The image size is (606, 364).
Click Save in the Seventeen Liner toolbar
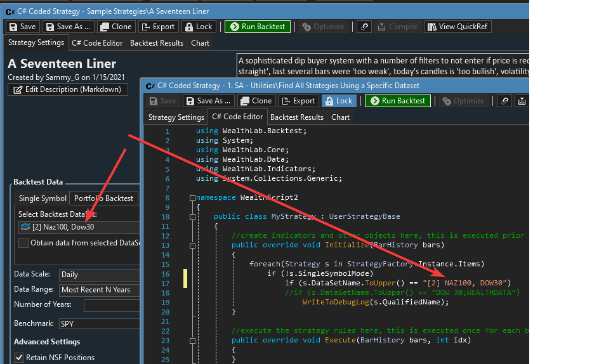tap(22, 27)
